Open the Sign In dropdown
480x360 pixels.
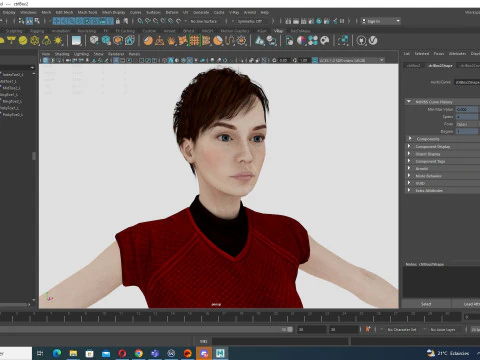(381, 21)
